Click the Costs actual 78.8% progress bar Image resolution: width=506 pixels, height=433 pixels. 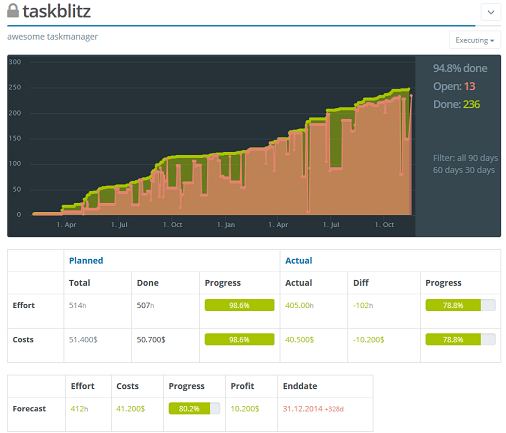coord(460,339)
